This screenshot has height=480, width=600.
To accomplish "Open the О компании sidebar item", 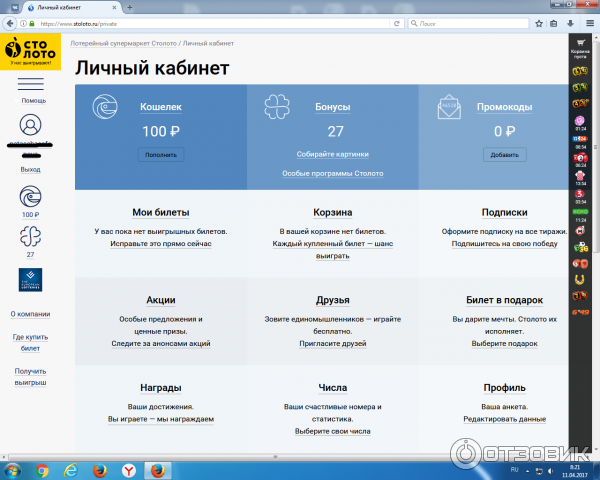I will coord(31,314).
